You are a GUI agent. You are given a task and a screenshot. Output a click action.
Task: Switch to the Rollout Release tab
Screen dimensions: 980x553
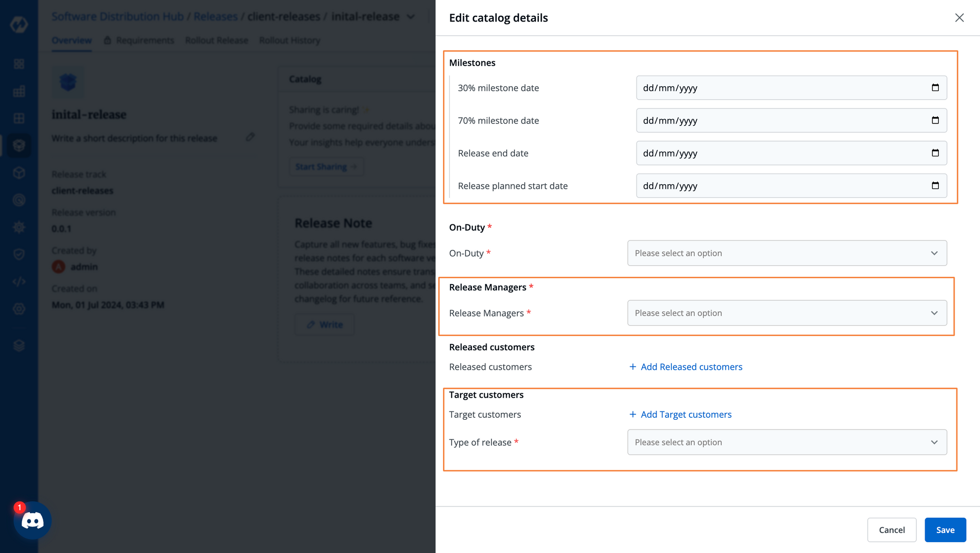(217, 40)
